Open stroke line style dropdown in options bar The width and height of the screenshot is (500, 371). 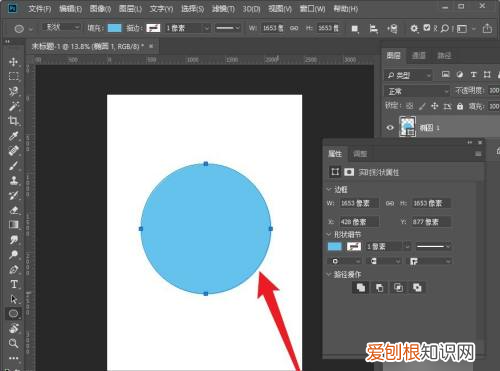[227, 28]
